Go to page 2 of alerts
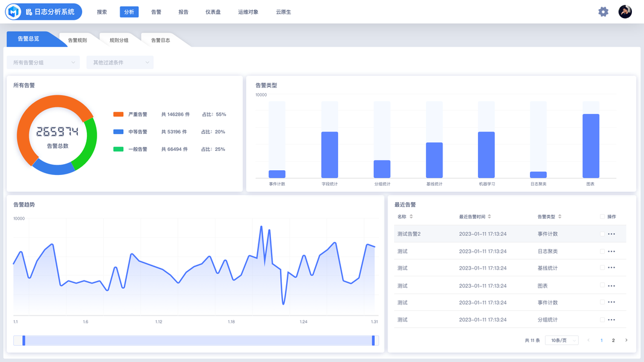This screenshot has width=644, height=362. pos(613,340)
